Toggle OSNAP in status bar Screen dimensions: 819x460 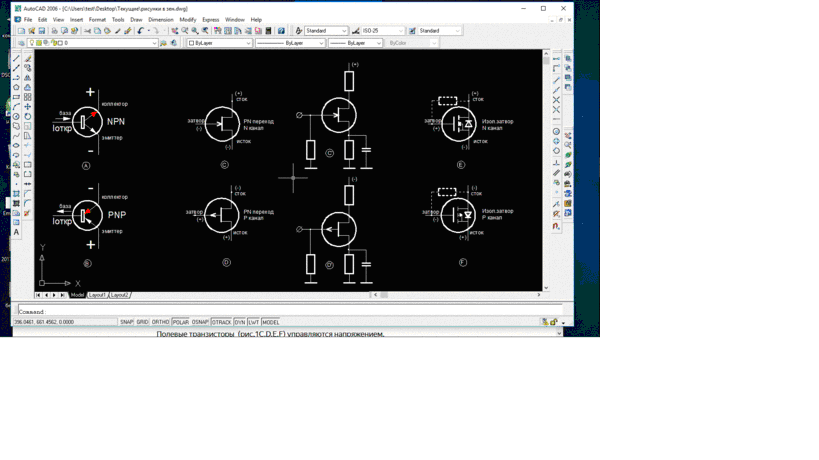pos(200,322)
